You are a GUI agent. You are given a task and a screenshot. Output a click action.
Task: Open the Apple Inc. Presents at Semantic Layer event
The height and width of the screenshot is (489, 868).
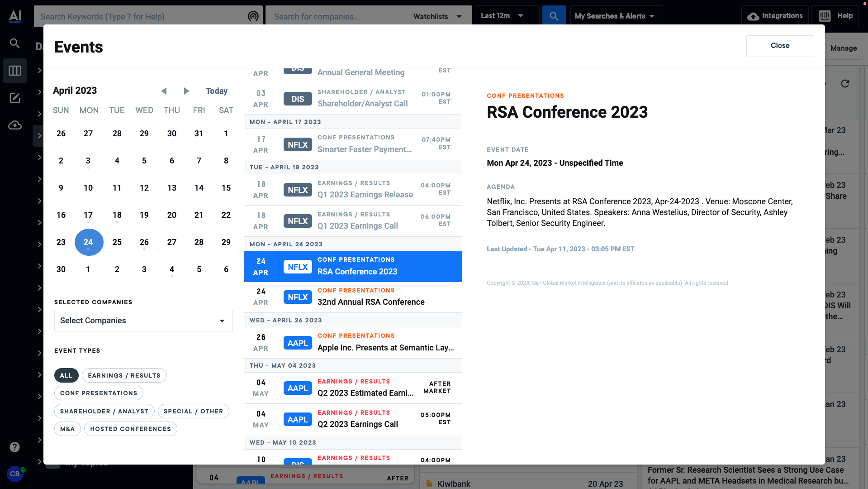click(x=353, y=343)
